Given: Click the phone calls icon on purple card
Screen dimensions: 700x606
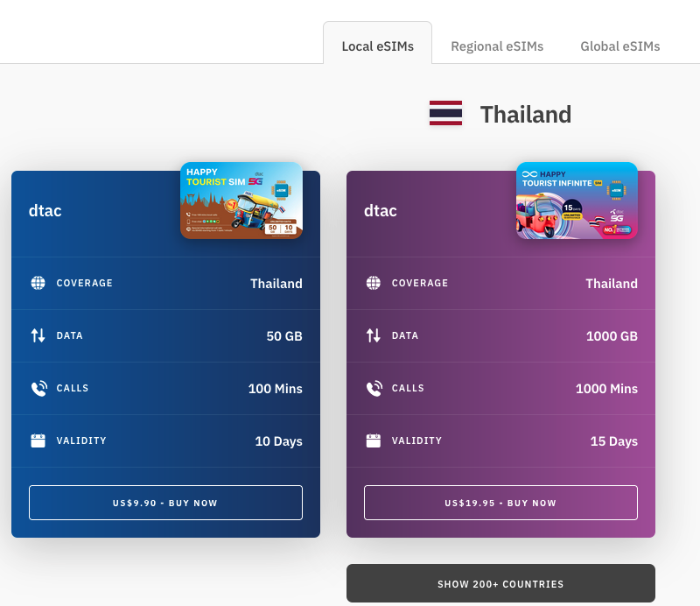Looking at the screenshot, I should click(x=374, y=388).
